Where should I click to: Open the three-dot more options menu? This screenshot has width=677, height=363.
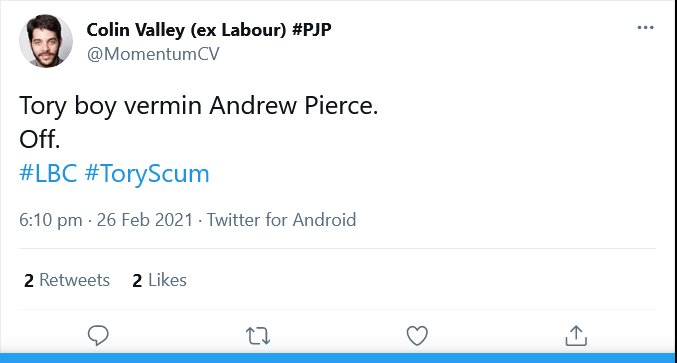pos(645,28)
